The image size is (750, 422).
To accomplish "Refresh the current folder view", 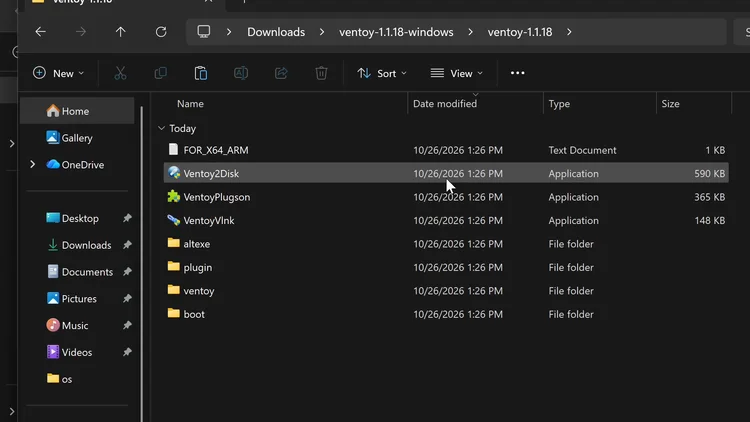I will point(161,32).
